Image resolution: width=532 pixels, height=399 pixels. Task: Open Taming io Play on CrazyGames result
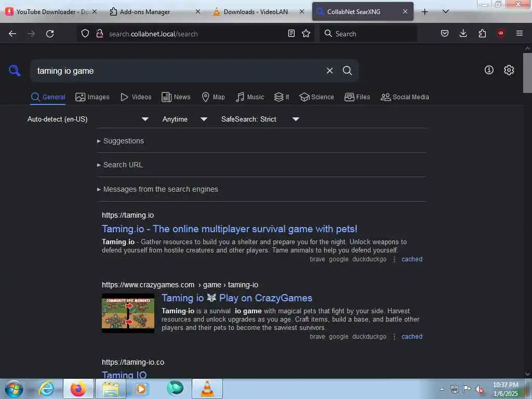click(237, 298)
